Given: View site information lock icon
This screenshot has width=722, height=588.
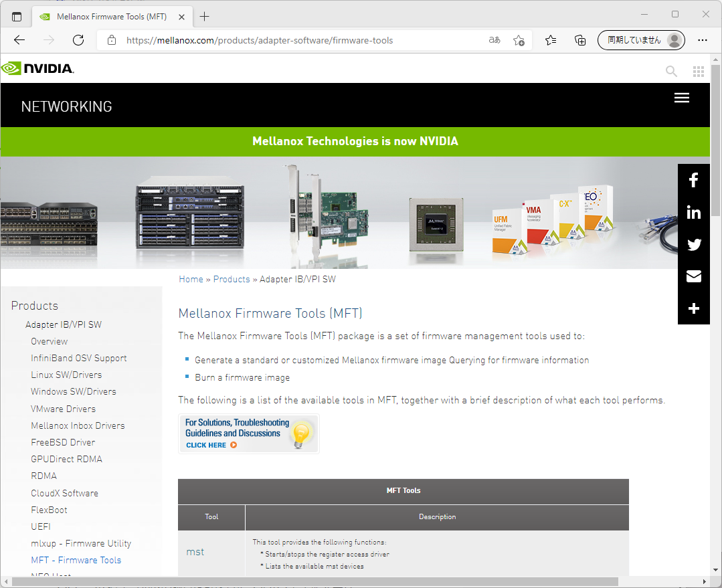Looking at the screenshot, I should pos(112,40).
